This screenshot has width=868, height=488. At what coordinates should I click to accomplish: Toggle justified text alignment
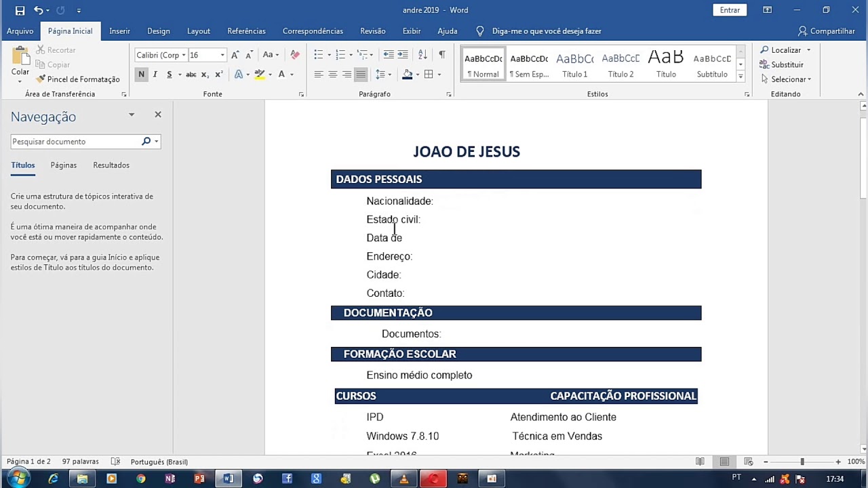click(361, 75)
